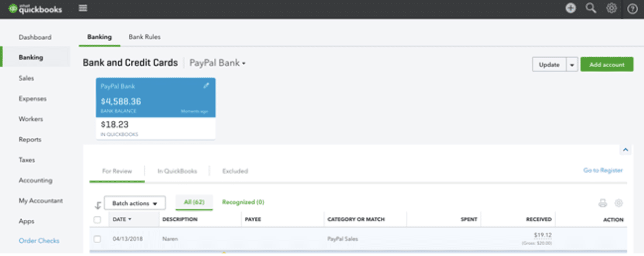Image resolution: width=644 pixels, height=256 pixels.
Task: Open the PayPal Bank account dropdown
Action: 218,63
